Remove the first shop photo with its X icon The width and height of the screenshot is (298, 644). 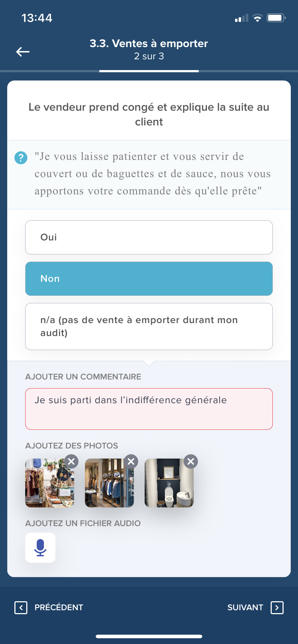(71, 461)
